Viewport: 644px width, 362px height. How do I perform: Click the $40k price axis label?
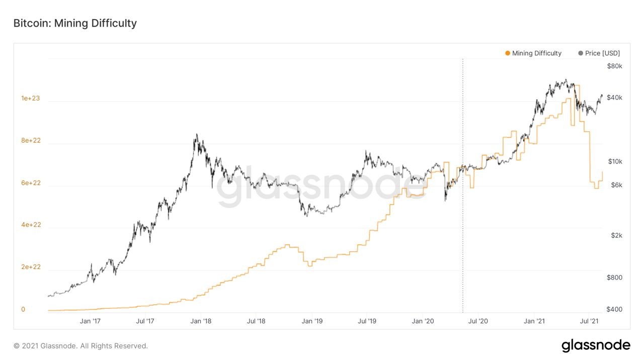[615, 98]
